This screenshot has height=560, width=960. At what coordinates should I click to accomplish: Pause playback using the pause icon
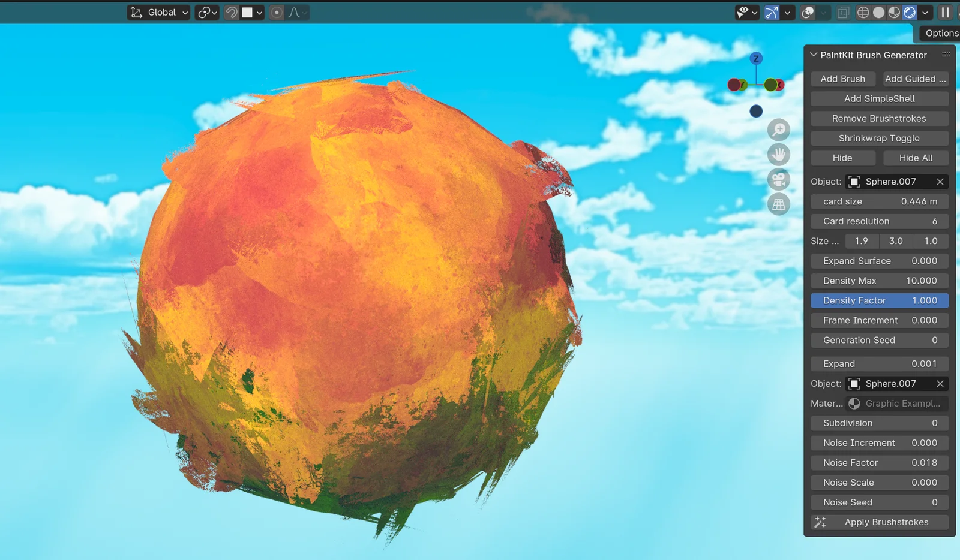tap(947, 12)
